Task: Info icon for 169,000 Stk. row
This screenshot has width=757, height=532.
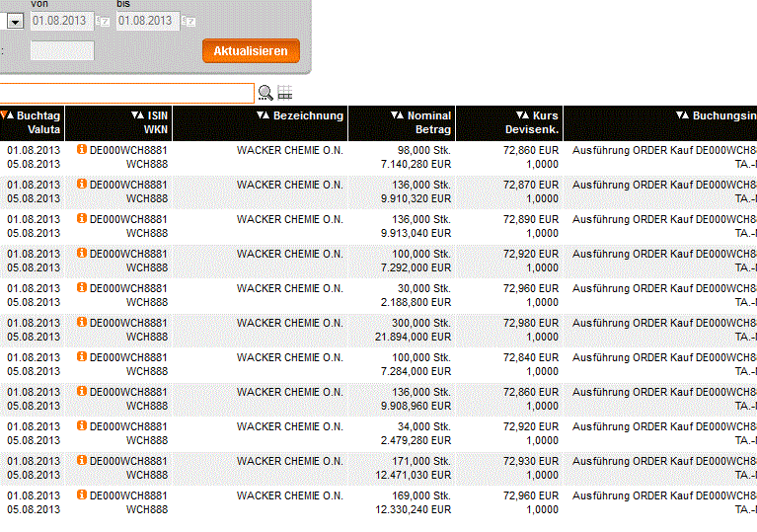Action: (x=82, y=494)
